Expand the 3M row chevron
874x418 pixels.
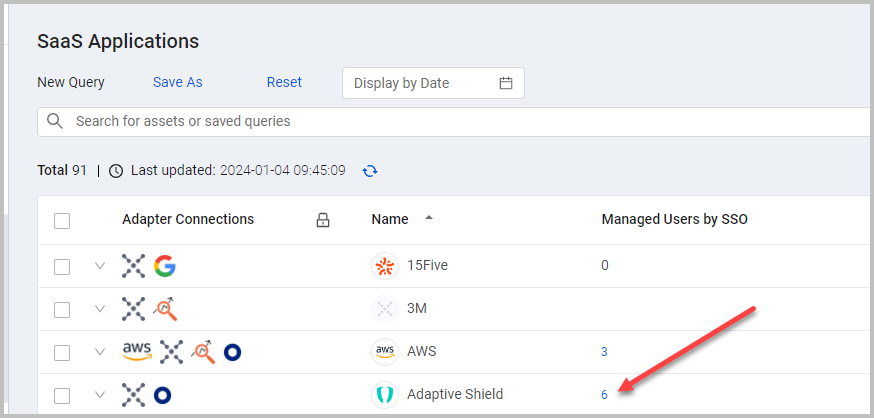(100, 309)
